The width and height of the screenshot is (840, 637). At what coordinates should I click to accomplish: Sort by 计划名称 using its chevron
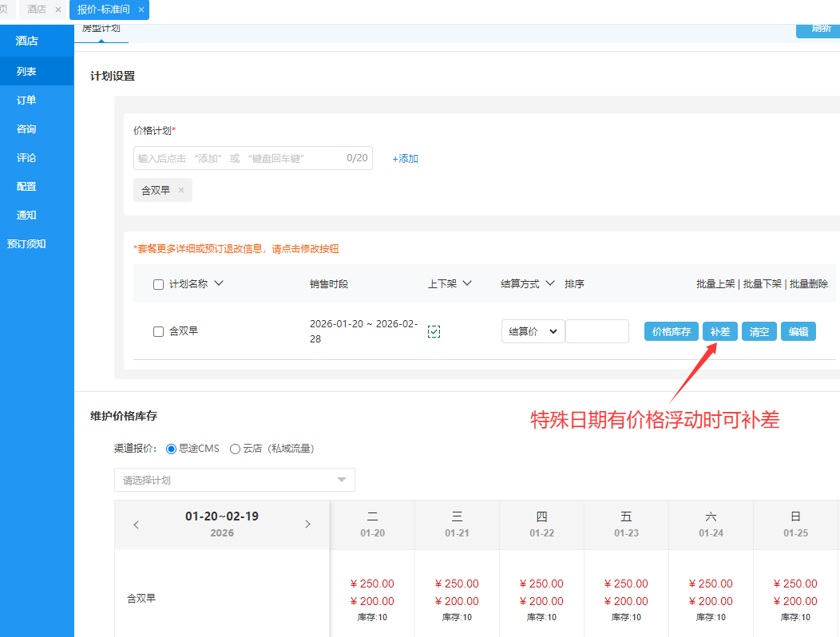click(x=220, y=283)
